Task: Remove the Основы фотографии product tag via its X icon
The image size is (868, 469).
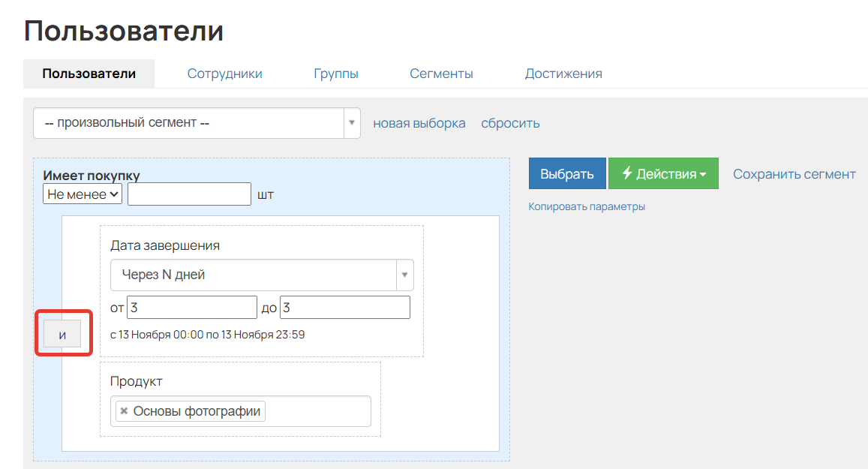Action: pyautogui.click(x=123, y=410)
